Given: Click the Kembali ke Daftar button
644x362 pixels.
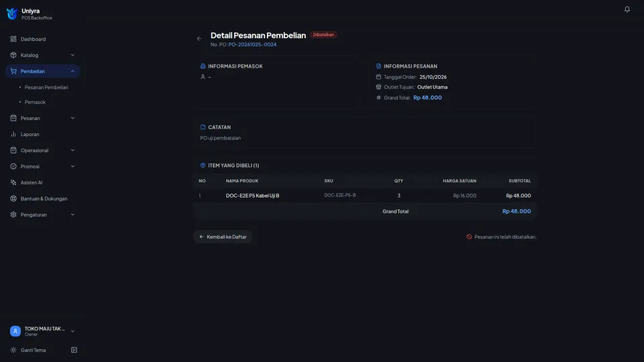Looking at the screenshot, I should pos(223,237).
